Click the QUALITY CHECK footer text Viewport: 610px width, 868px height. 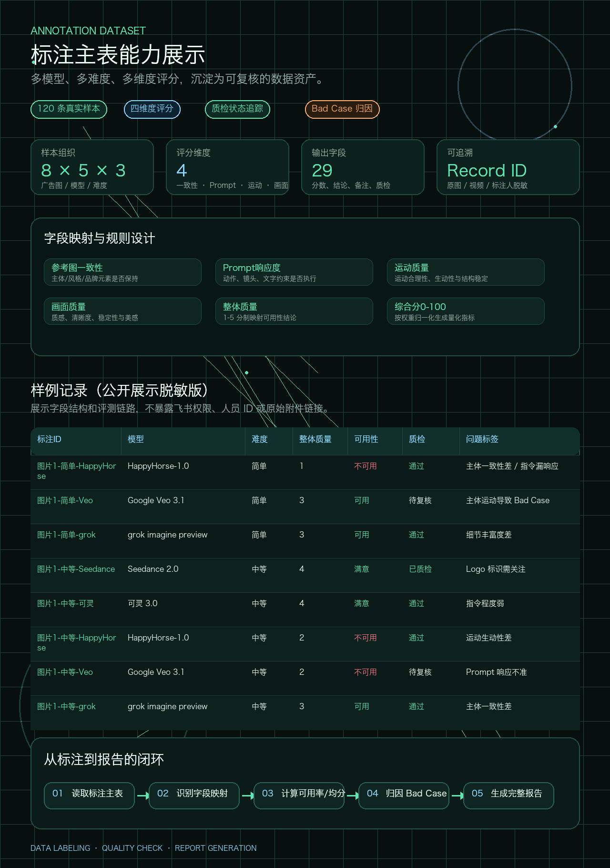[132, 848]
